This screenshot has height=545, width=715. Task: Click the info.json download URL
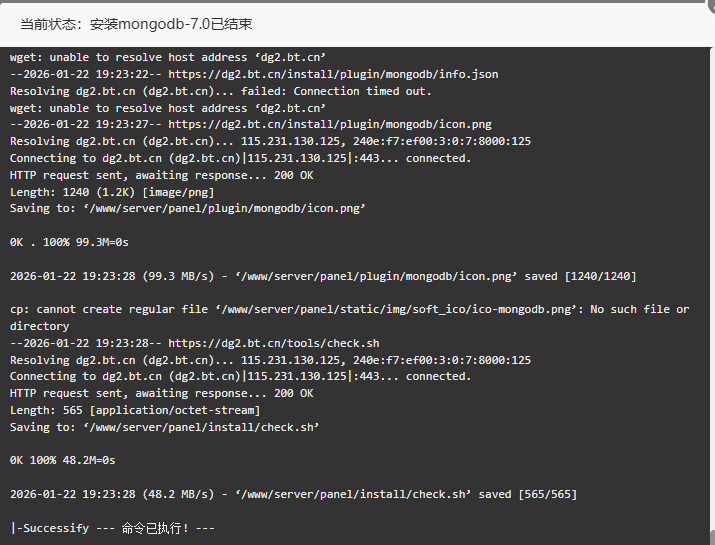point(333,74)
